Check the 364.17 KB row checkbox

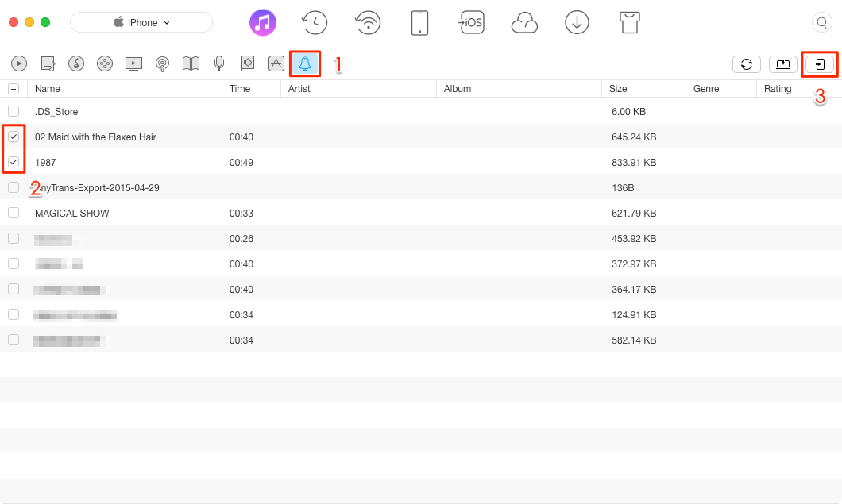tap(14, 289)
